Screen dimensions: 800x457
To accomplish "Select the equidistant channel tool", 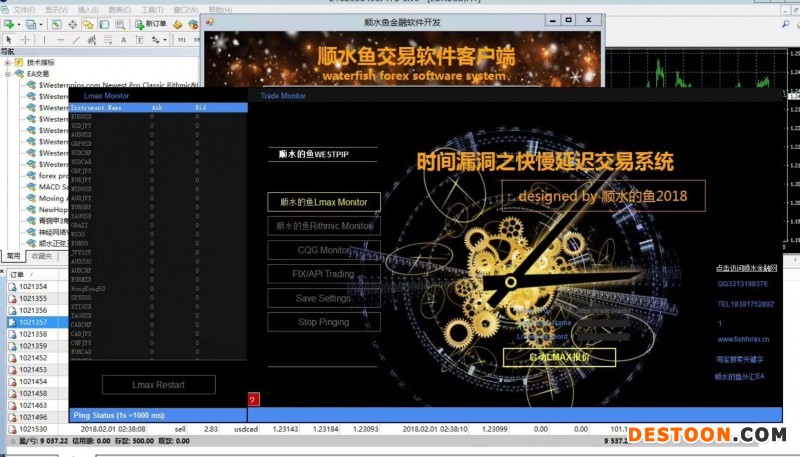I will coord(92,39).
